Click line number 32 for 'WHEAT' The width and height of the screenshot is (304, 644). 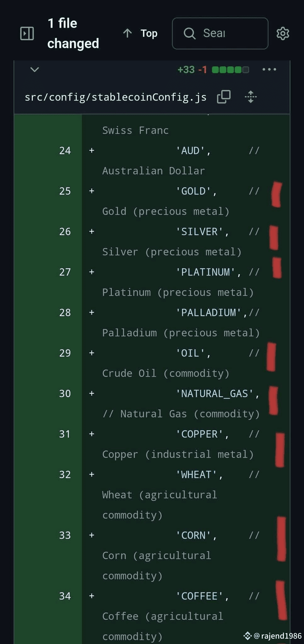pyautogui.click(x=65, y=475)
